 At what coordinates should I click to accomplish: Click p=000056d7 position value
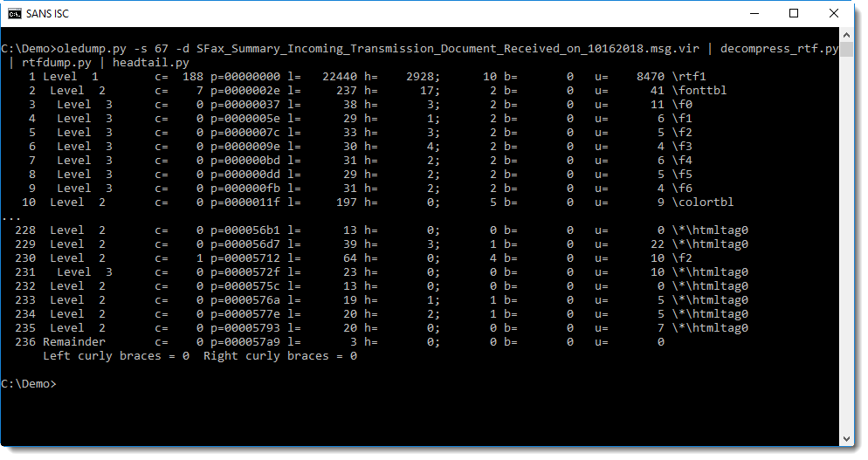[245, 244]
